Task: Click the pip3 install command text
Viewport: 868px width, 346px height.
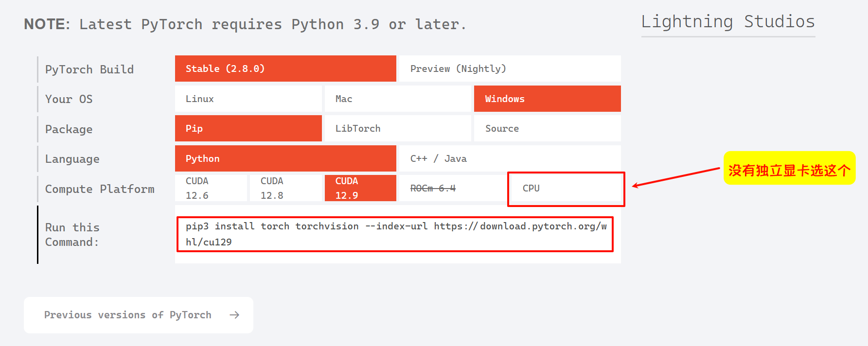Action: pos(395,234)
